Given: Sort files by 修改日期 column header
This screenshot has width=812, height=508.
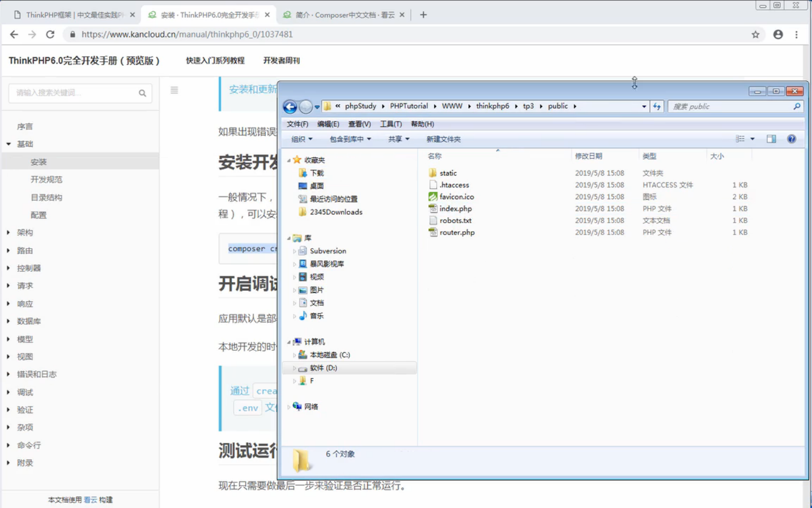Looking at the screenshot, I should [588, 156].
